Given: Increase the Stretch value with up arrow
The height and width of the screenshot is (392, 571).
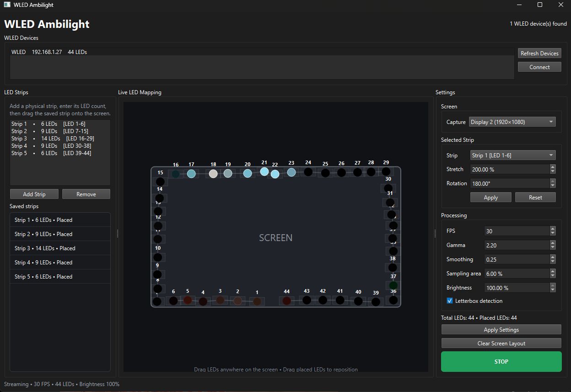Looking at the screenshot, I should point(553,167).
